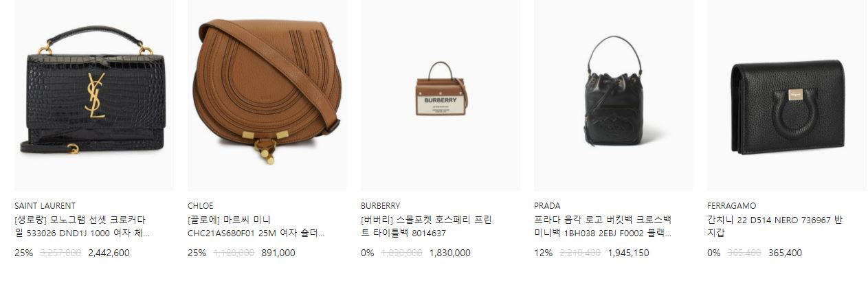
Task: Open the Saint Laurent black crocodile bag image
Action: point(94,95)
